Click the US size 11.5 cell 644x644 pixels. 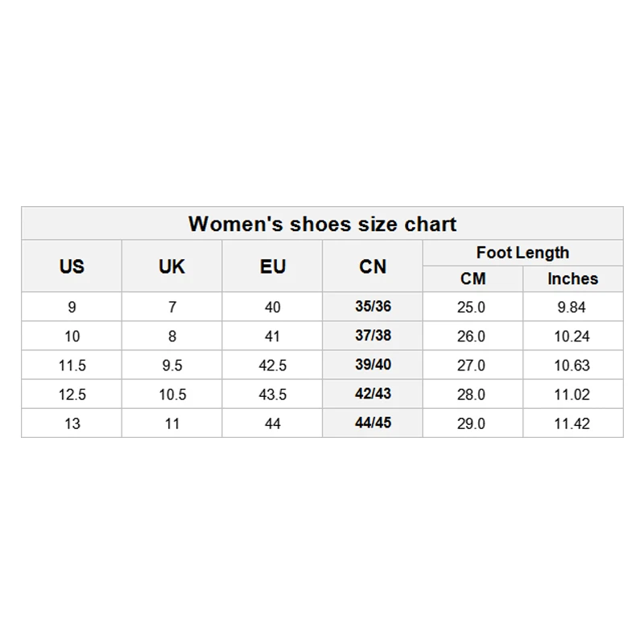coord(72,365)
